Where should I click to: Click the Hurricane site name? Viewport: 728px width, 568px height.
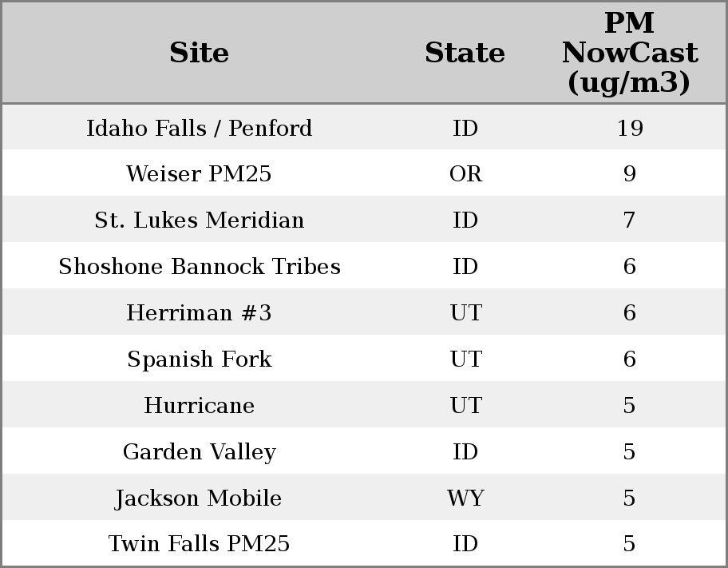pyautogui.click(x=199, y=406)
